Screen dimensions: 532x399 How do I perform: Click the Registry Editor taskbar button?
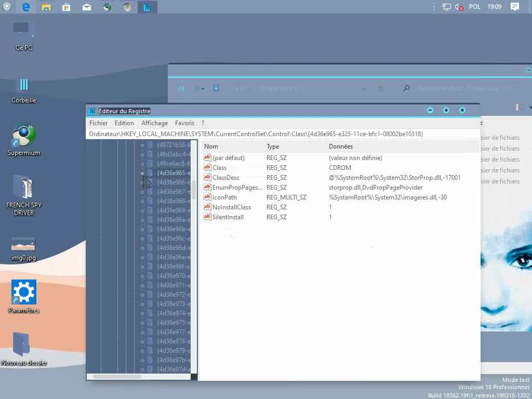click(x=147, y=7)
